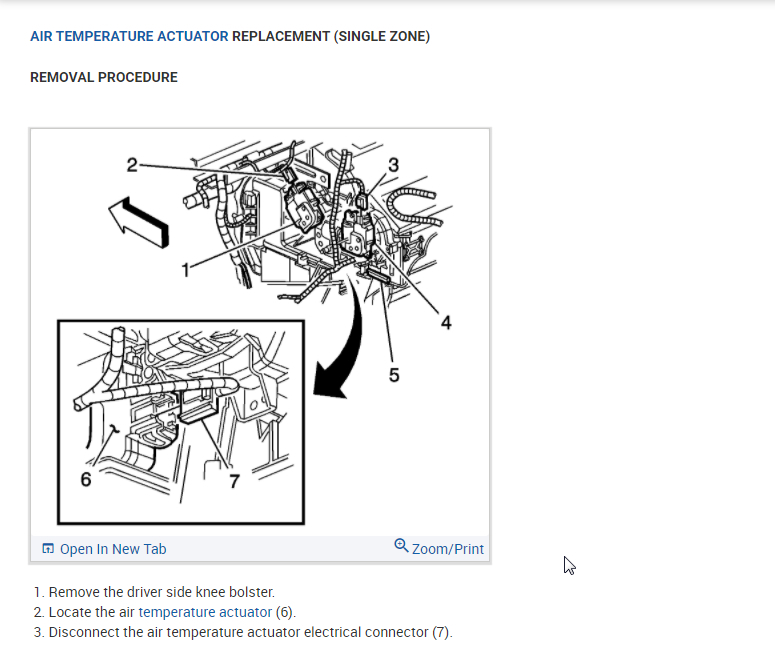
Task: Click callout number 5 in the diagram
Action: 393,375
